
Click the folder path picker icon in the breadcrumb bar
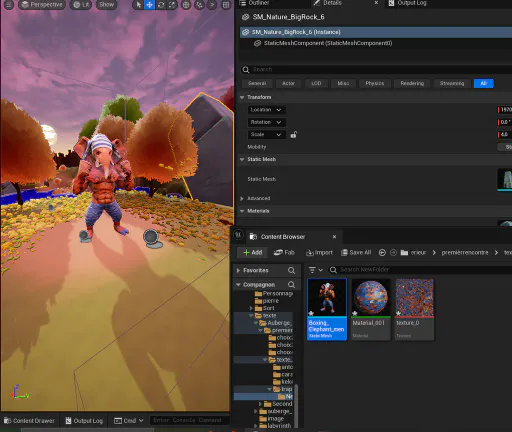click(404, 253)
